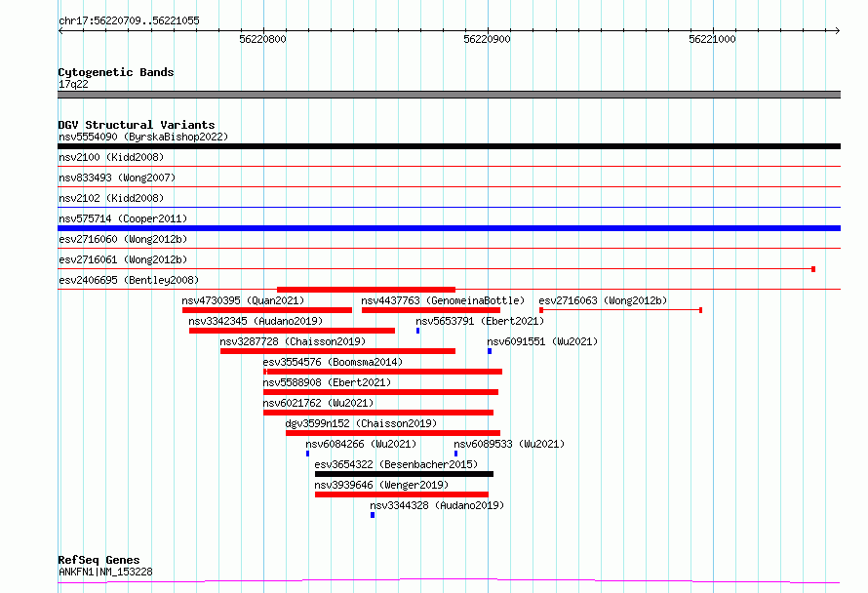The width and height of the screenshot is (868, 593).
Task: Open the nsv5653791 (Ebert2021) label
Action: click(480, 321)
